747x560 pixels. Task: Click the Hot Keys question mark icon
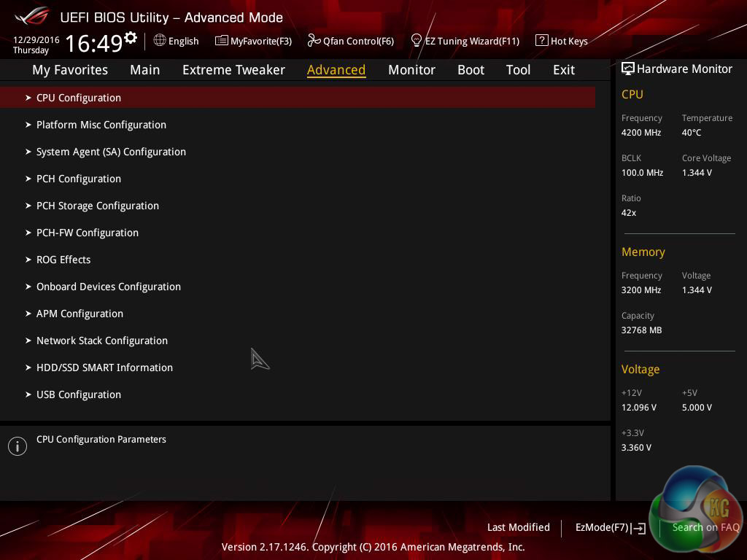pyautogui.click(x=542, y=41)
